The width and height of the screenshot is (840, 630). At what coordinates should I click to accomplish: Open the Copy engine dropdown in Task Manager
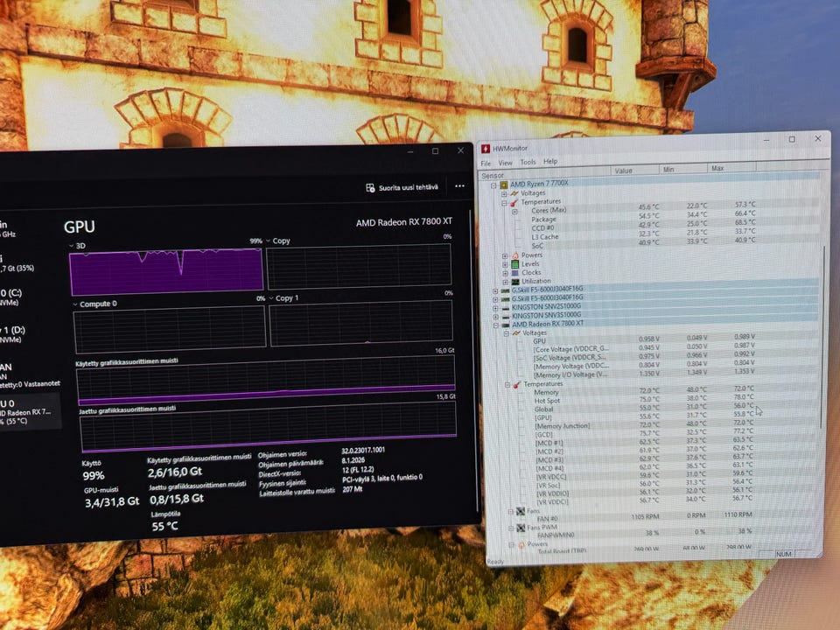tap(269, 241)
